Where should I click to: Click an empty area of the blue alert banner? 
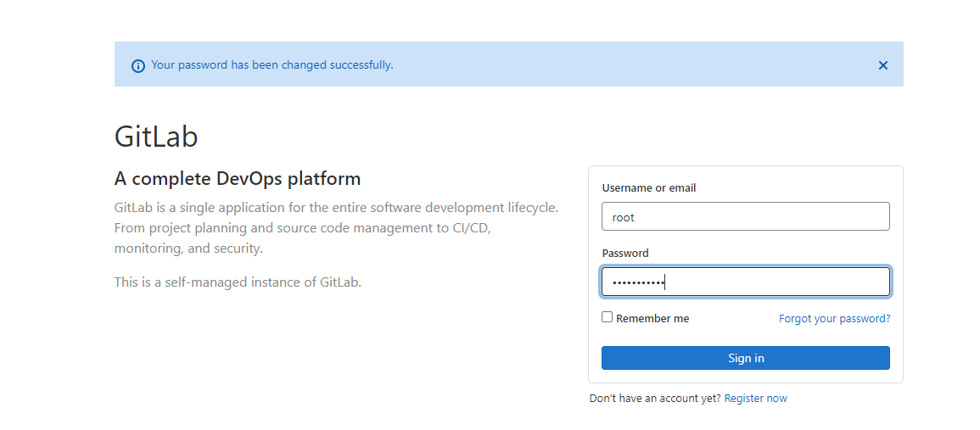click(x=625, y=64)
